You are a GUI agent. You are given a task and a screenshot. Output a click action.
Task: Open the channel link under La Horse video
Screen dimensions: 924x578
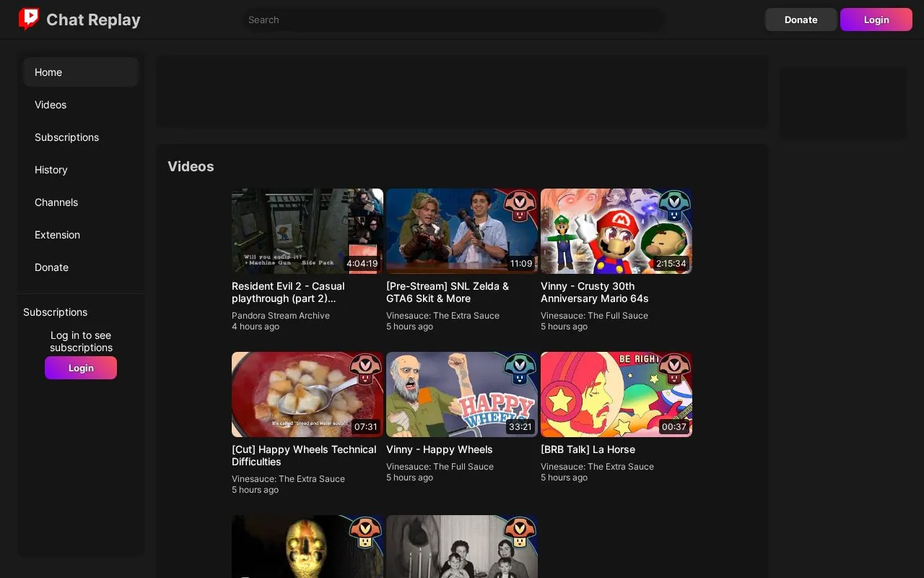click(x=597, y=467)
